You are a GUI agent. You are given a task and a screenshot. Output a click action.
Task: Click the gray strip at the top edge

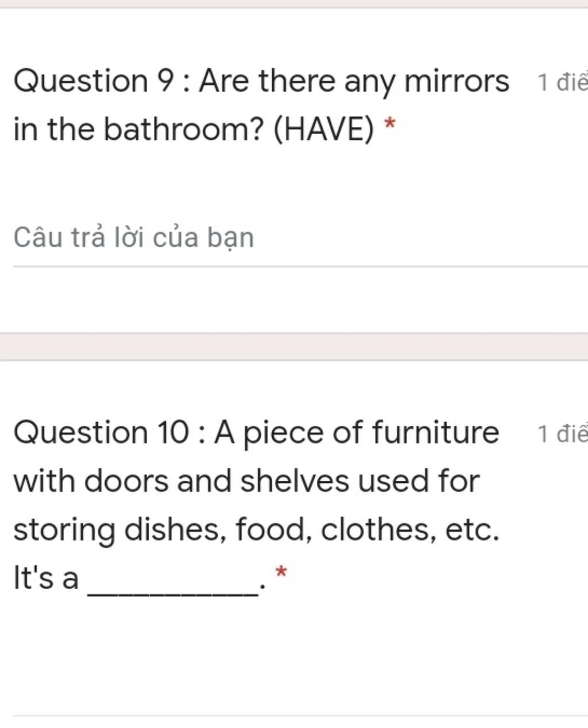pos(294,3)
